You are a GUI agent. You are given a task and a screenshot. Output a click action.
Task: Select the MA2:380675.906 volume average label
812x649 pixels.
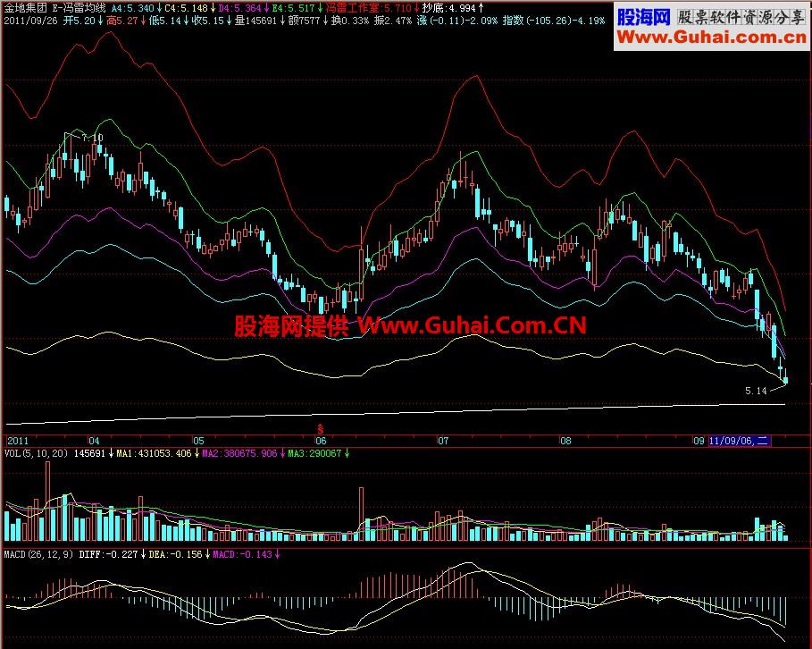point(239,453)
